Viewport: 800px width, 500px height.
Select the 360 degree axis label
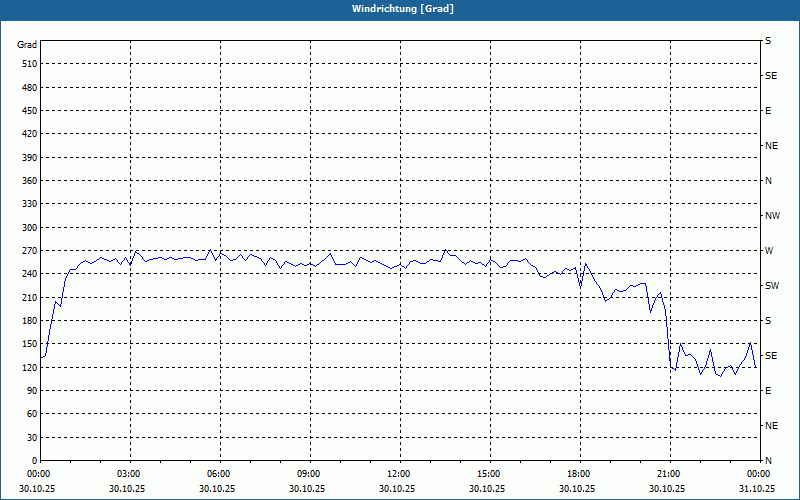point(30,181)
